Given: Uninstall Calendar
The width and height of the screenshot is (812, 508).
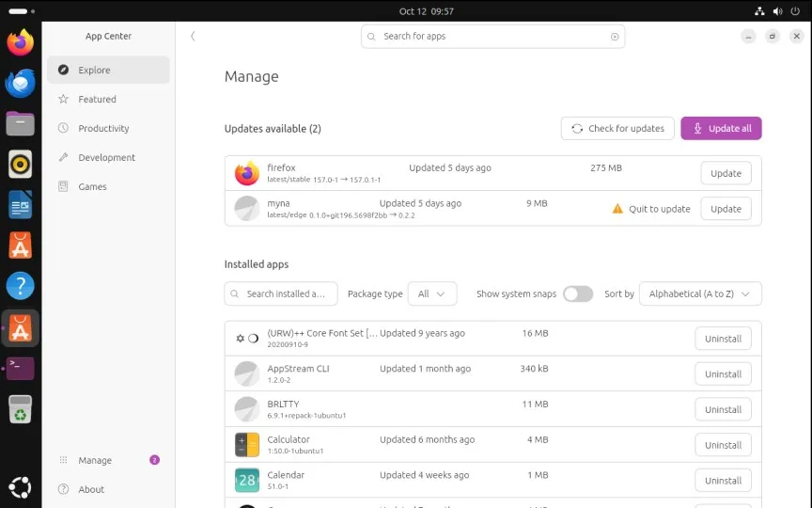Looking at the screenshot, I should coord(723,481).
